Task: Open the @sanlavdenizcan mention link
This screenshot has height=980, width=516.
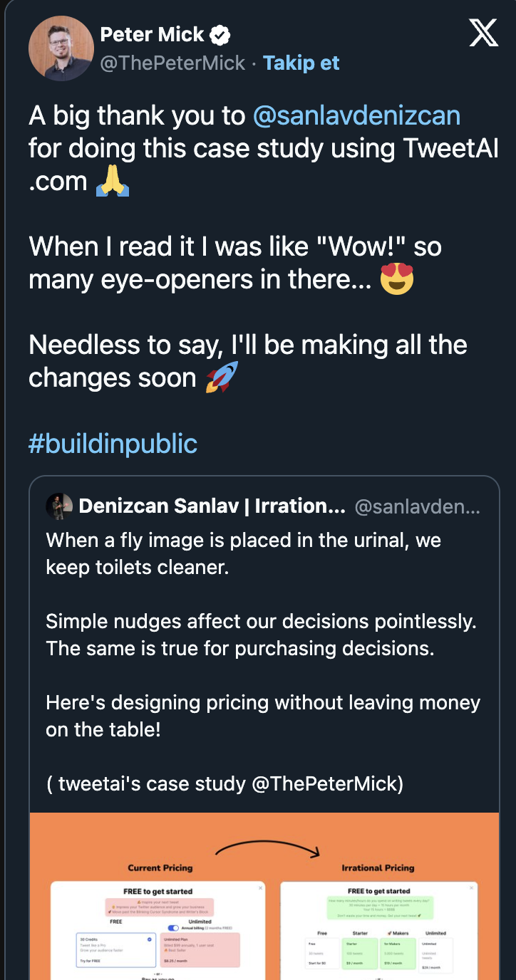Action: point(356,115)
